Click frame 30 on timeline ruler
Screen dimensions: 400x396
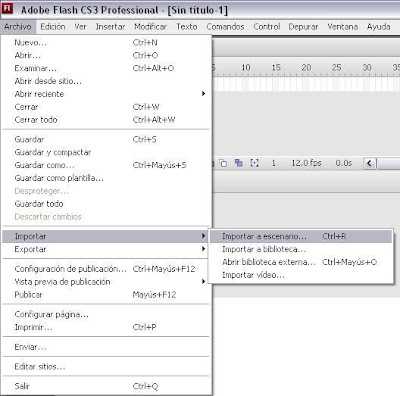367,67
